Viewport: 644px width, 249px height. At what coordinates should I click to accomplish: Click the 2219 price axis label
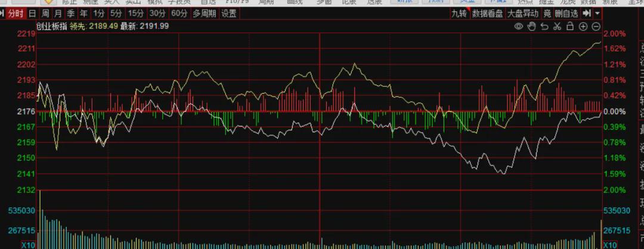[26, 34]
